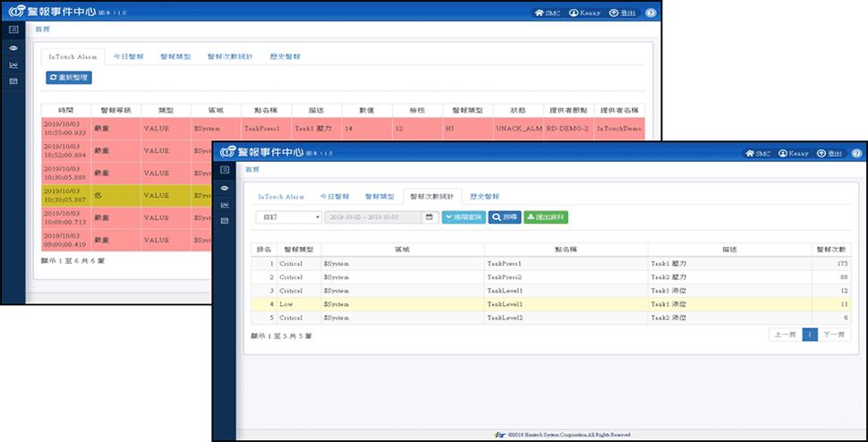Open the 自訂 date range dropdown

[288, 217]
